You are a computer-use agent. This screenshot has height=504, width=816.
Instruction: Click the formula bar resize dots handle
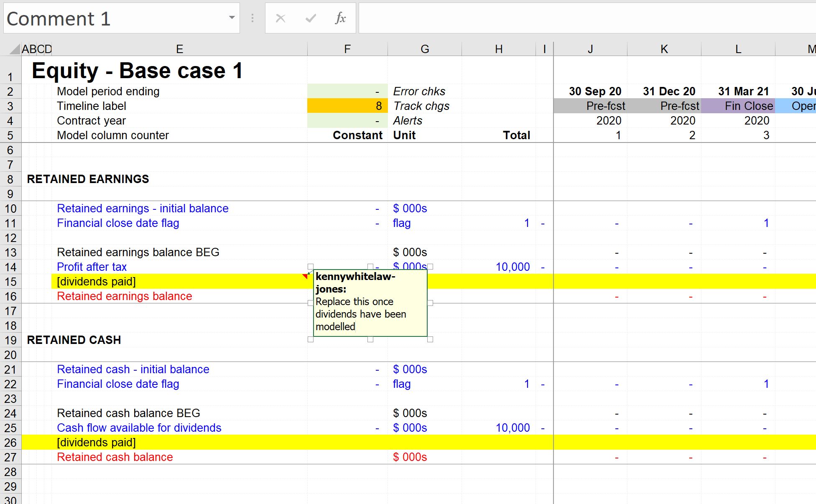coord(252,18)
